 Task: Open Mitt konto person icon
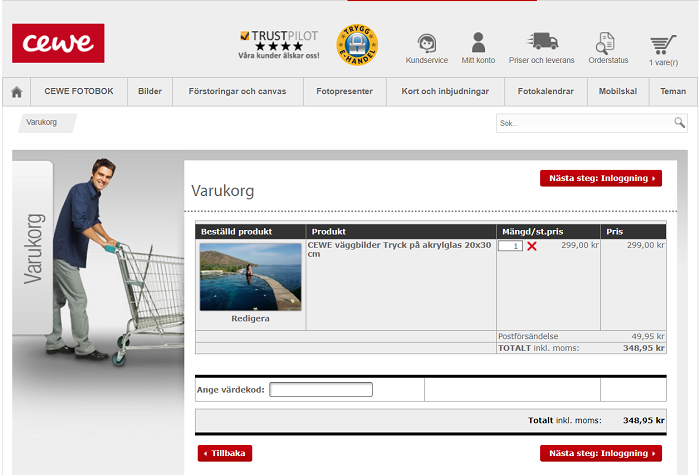click(x=478, y=43)
